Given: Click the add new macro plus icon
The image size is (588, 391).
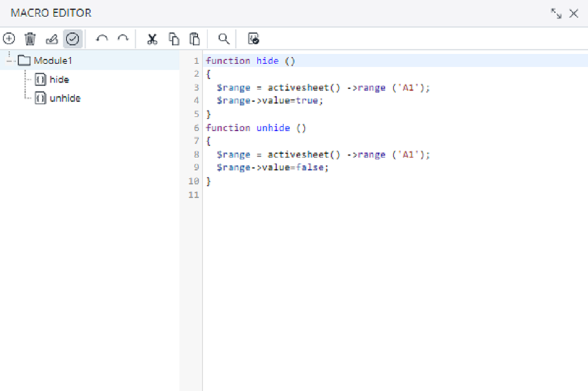Looking at the screenshot, I should tap(9, 39).
